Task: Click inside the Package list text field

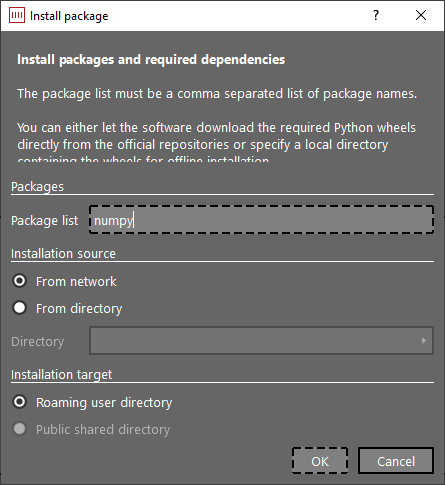Action: [262, 220]
